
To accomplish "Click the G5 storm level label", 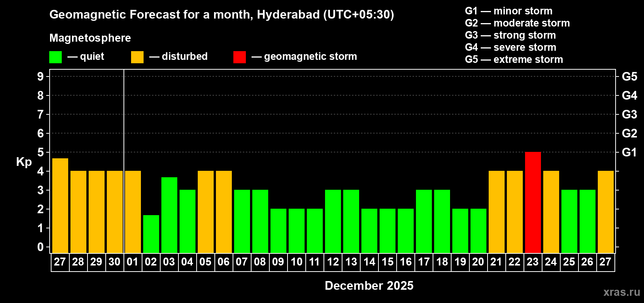I will [x=630, y=77].
